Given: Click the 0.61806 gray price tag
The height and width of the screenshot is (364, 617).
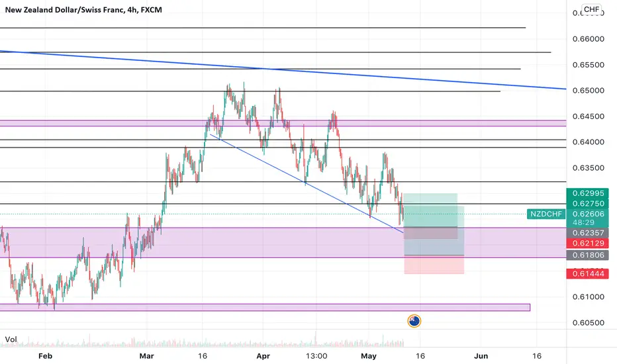Looking at the screenshot, I should click(588, 255).
